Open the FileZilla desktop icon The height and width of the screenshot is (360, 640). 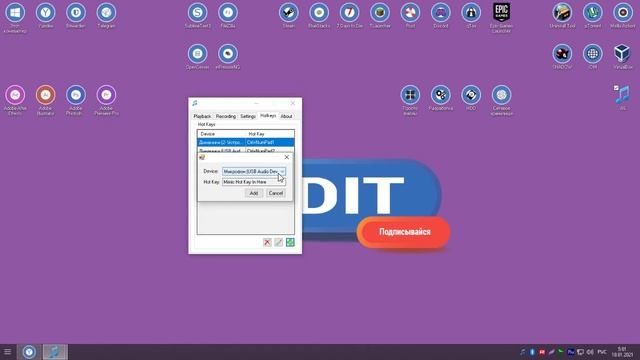228,16
